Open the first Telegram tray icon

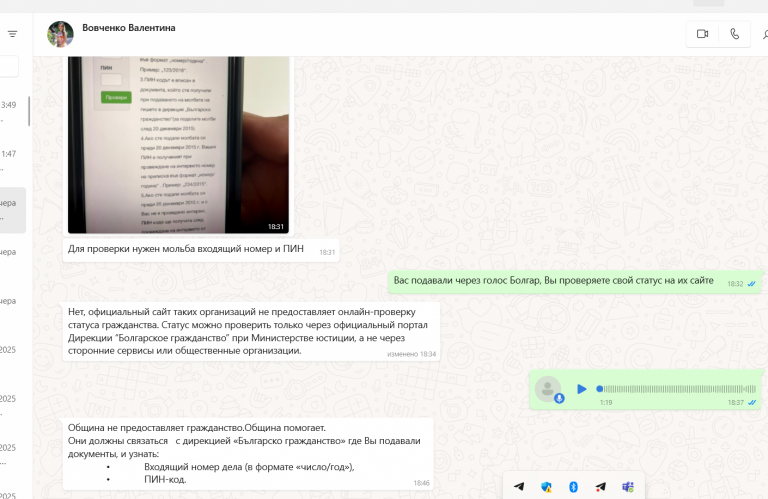pos(519,486)
